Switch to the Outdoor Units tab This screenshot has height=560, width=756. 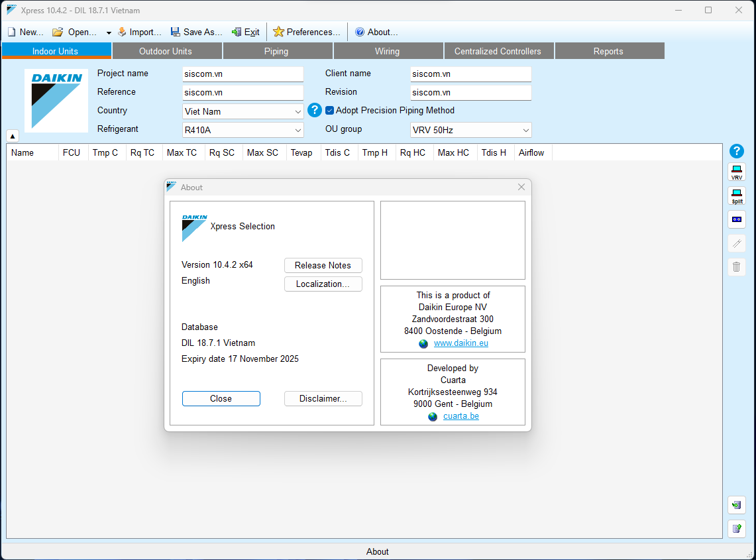click(167, 51)
